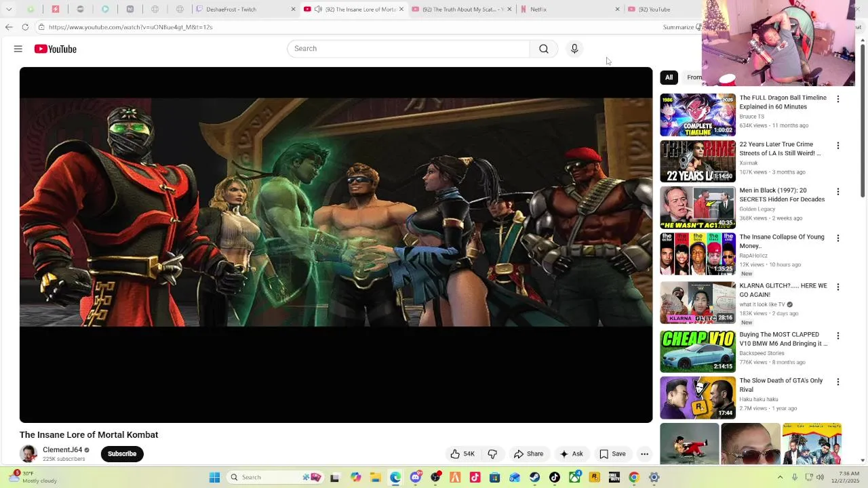Open File Explorer from taskbar
Viewport: 868px width, 488px height.
[375, 477]
